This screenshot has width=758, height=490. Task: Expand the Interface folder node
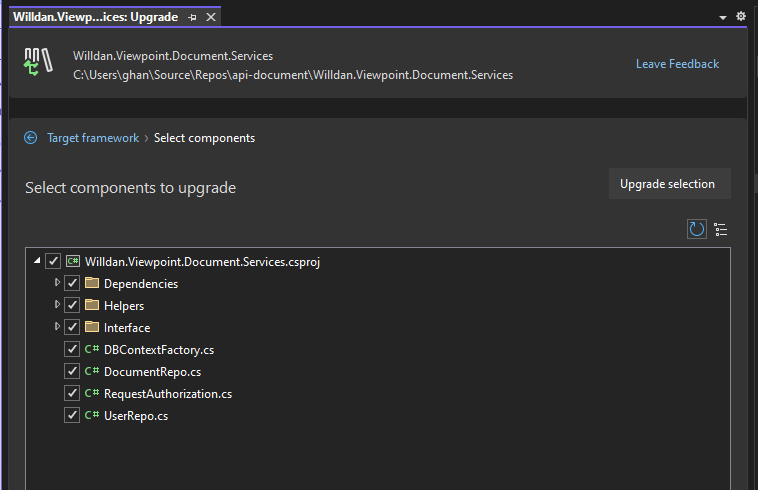[x=57, y=327]
